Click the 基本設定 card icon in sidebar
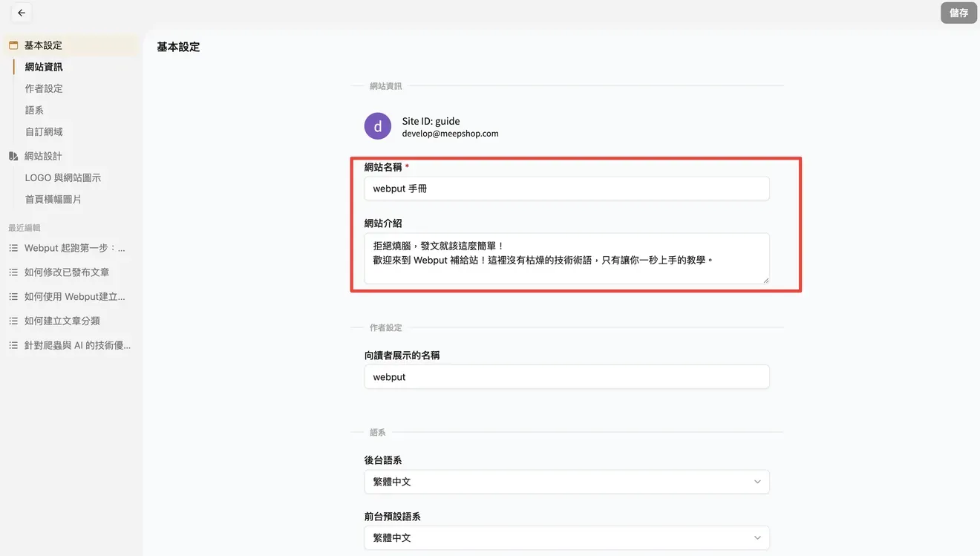Viewport: 980px width, 556px height. [x=13, y=45]
